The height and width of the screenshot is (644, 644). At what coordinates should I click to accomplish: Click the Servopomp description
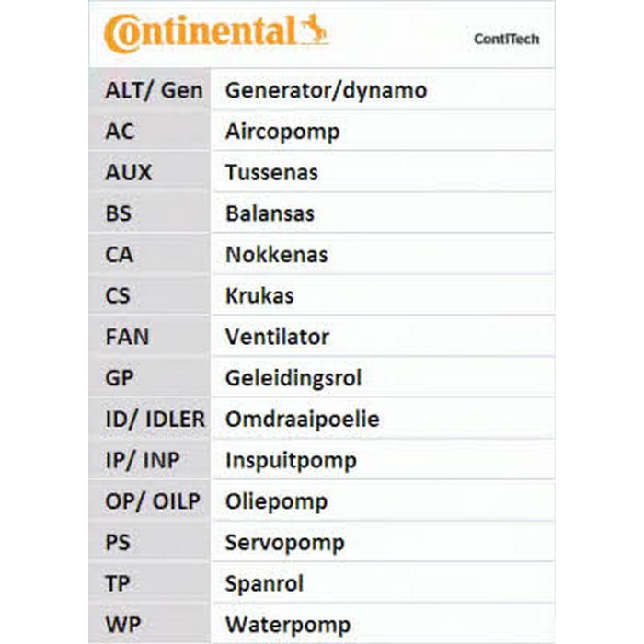(285, 543)
